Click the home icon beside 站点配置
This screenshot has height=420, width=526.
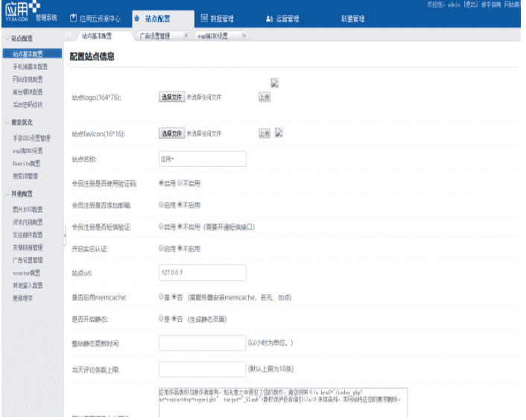pyautogui.click(x=137, y=19)
